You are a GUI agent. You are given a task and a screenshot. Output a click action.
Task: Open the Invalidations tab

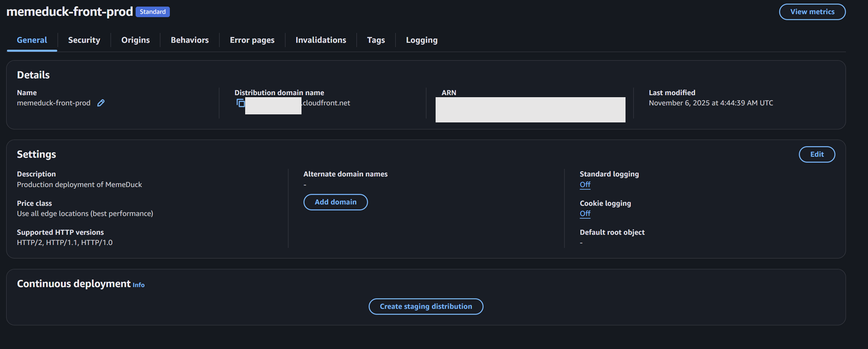(x=321, y=40)
